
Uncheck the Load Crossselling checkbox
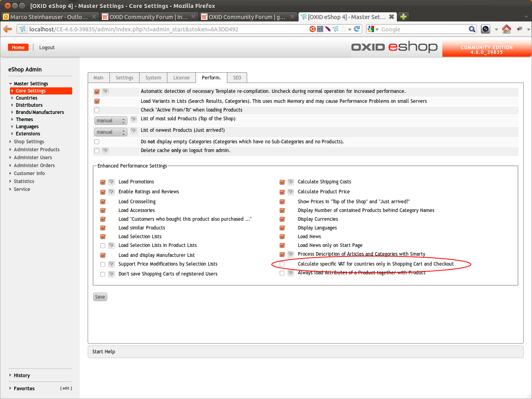103,202
